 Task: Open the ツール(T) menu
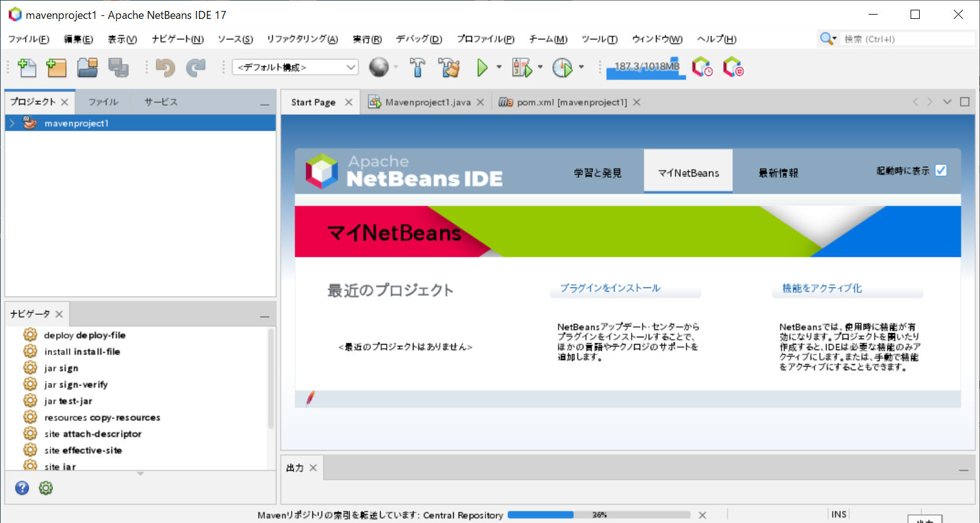coord(599,39)
